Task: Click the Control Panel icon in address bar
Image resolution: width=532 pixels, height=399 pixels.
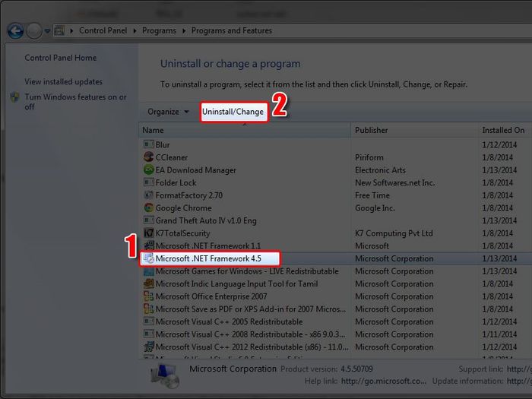Action: [59, 31]
